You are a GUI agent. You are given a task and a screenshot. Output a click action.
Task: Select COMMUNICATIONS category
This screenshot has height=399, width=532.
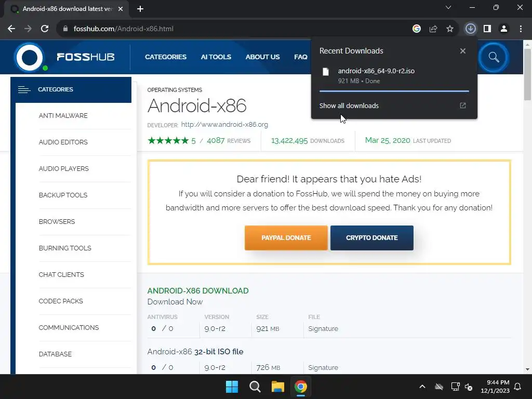tap(69, 327)
